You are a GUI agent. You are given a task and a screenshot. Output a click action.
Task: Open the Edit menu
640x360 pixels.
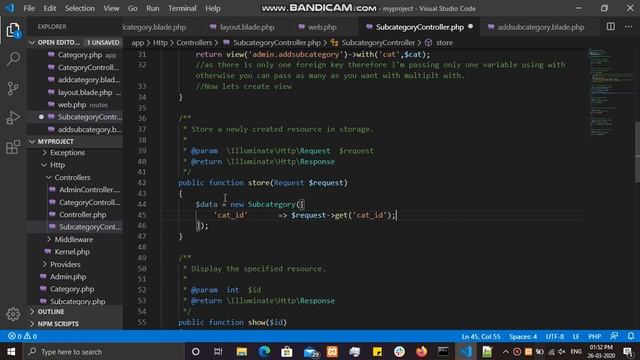pyautogui.click(x=50, y=8)
